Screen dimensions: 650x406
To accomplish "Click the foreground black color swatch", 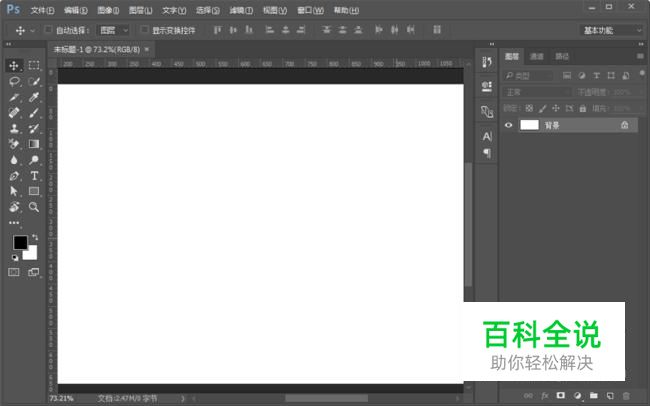I will [20, 243].
